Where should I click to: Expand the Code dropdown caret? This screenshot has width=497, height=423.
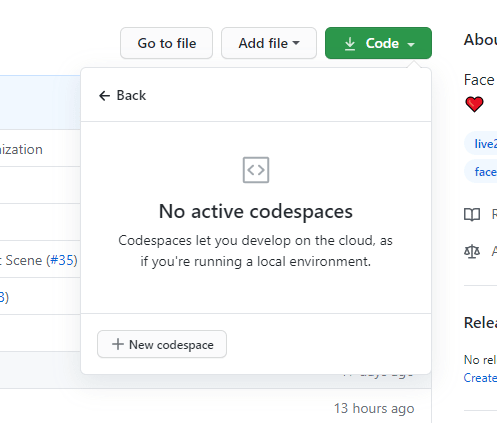(x=411, y=44)
